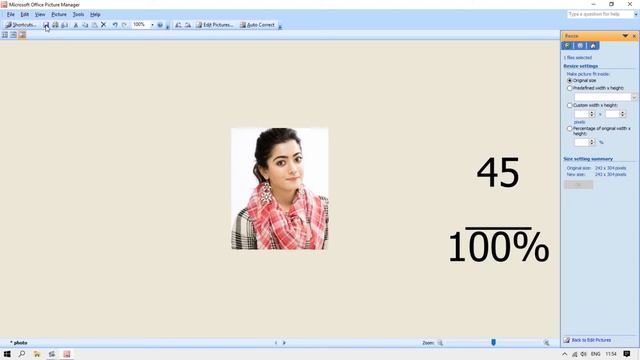Image resolution: width=640 pixels, height=360 pixels.
Task: Click the Cut scissors icon
Action: tap(76, 25)
